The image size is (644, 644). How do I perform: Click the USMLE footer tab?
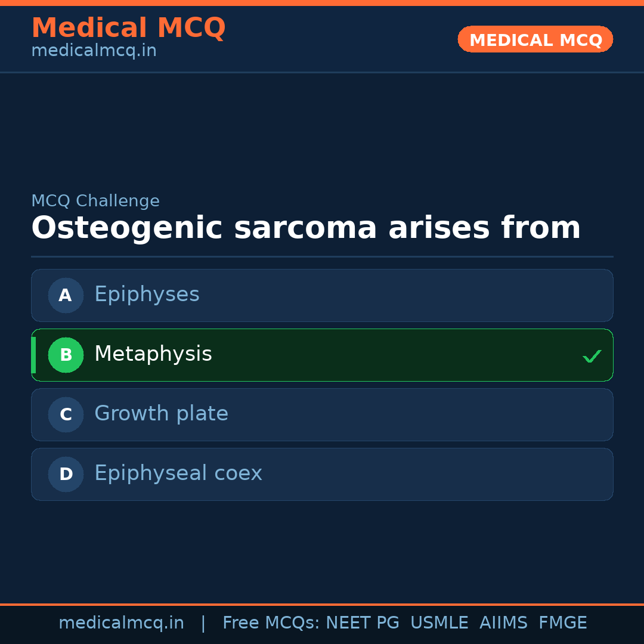(x=439, y=622)
